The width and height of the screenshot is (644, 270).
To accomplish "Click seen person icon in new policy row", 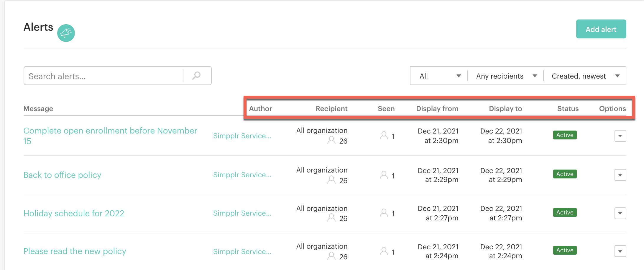I will coord(384,251).
